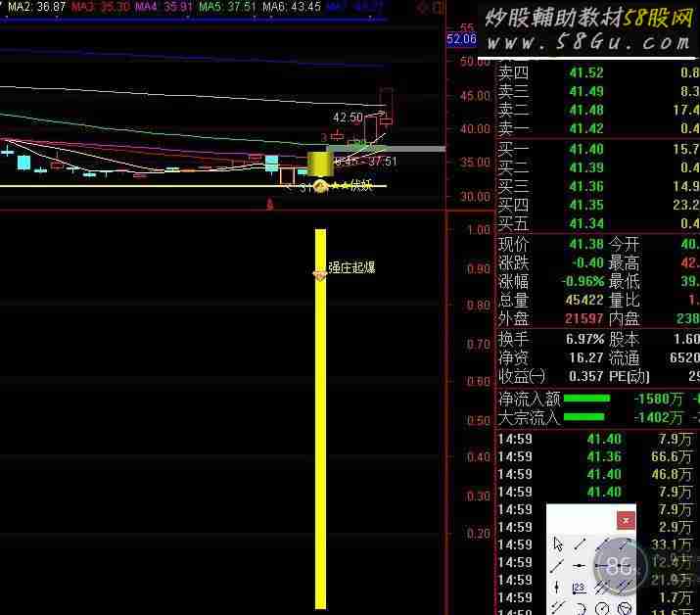Image resolution: width=700 pixels, height=615 pixels.
Task: Click the 最高 daily high label
Action: point(624,262)
